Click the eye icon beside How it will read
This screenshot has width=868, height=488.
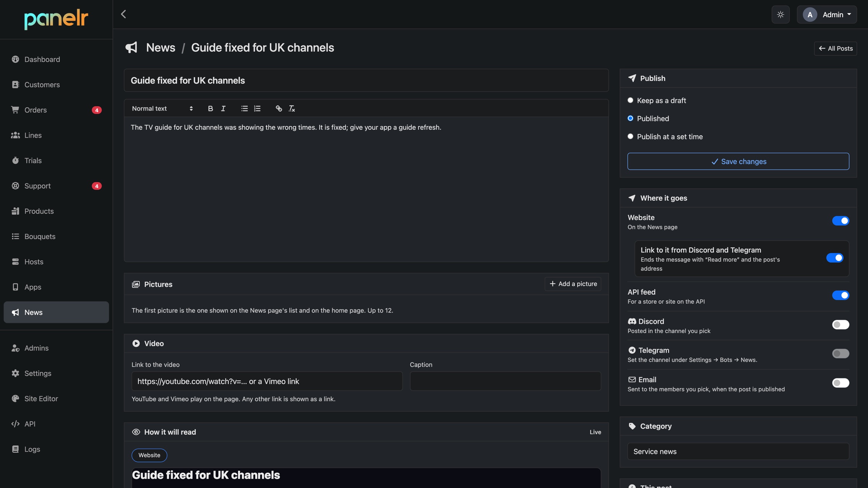coord(136,432)
